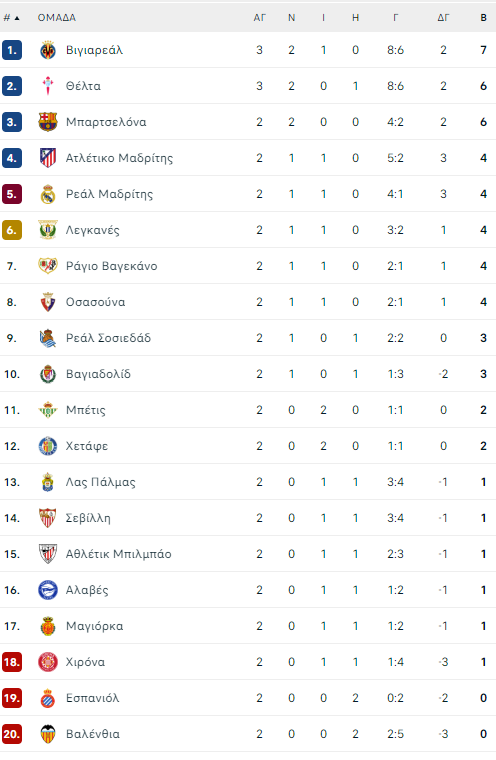The width and height of the screenshot is (496, 760).
Task: Click the Alavés round blue crest
Action: (48, 590)
